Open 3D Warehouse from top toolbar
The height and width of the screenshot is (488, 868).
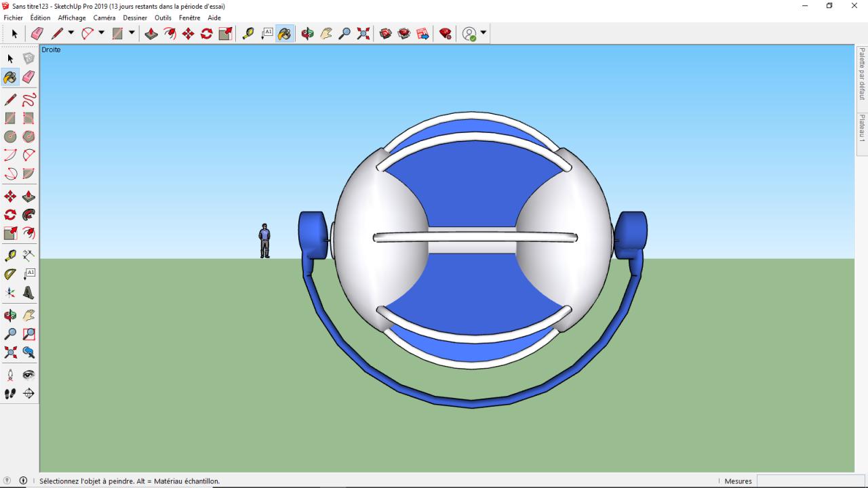[386, 33]
